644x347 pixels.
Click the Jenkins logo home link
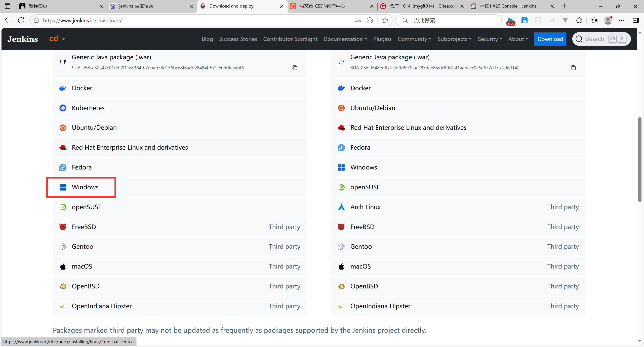coord(23,39)
